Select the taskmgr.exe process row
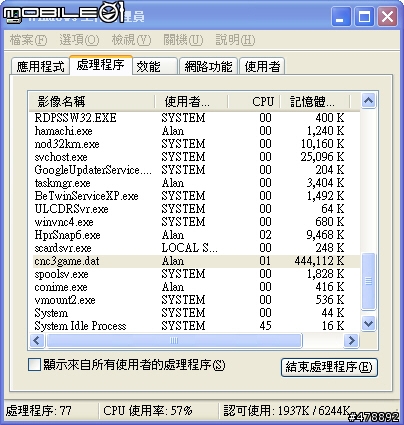 [x=194, y=183]
